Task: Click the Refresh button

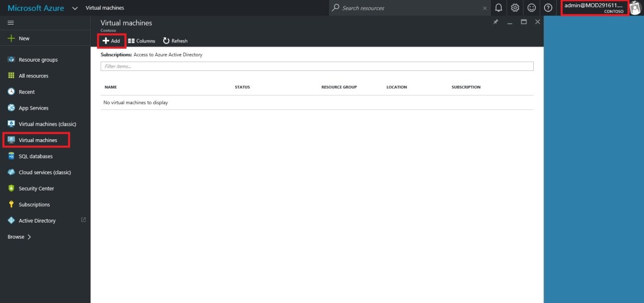Action: (175, 41)
